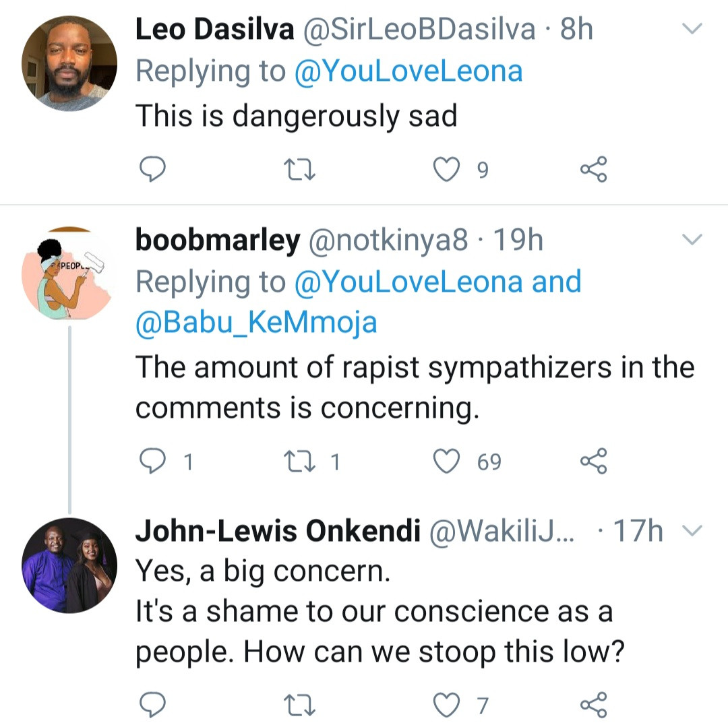Open @YouLoveLeona link in Leo's reply

(x=408, y=71)
